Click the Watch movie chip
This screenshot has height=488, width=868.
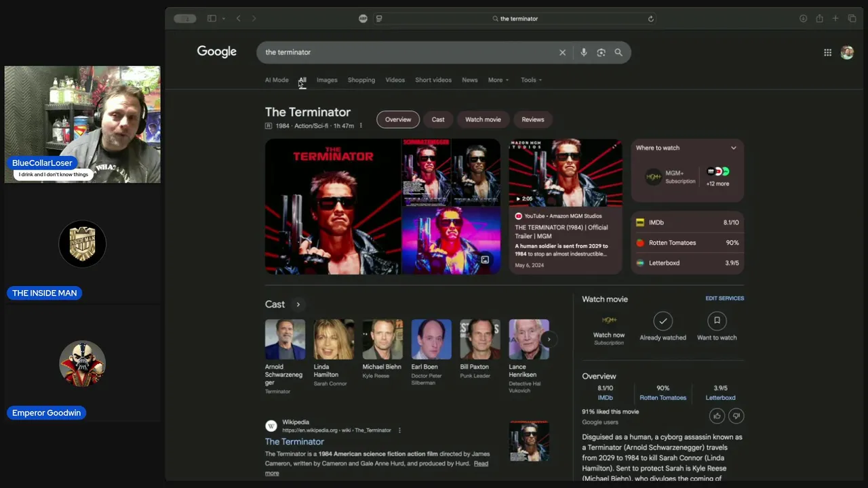point(483,119)
